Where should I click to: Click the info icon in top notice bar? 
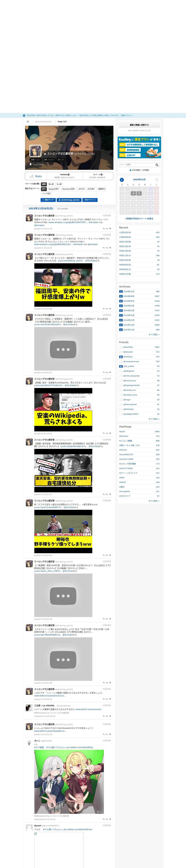click(24, 116)
